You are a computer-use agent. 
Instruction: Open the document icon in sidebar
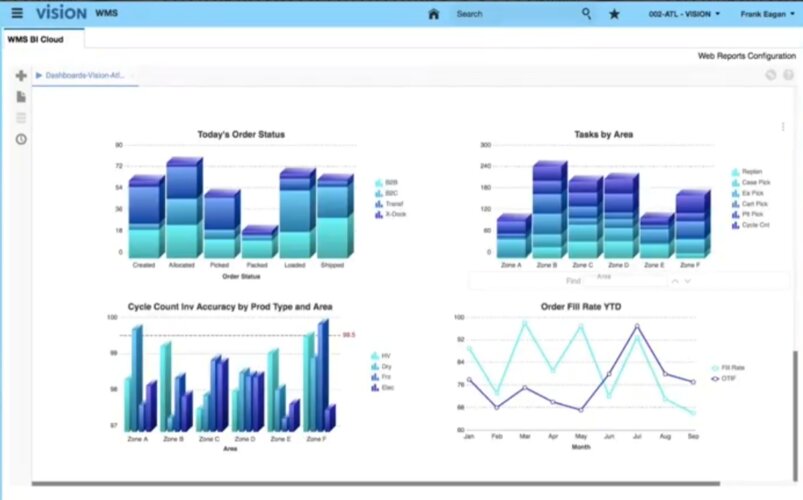pyautogui.click(x=21, y=97)
